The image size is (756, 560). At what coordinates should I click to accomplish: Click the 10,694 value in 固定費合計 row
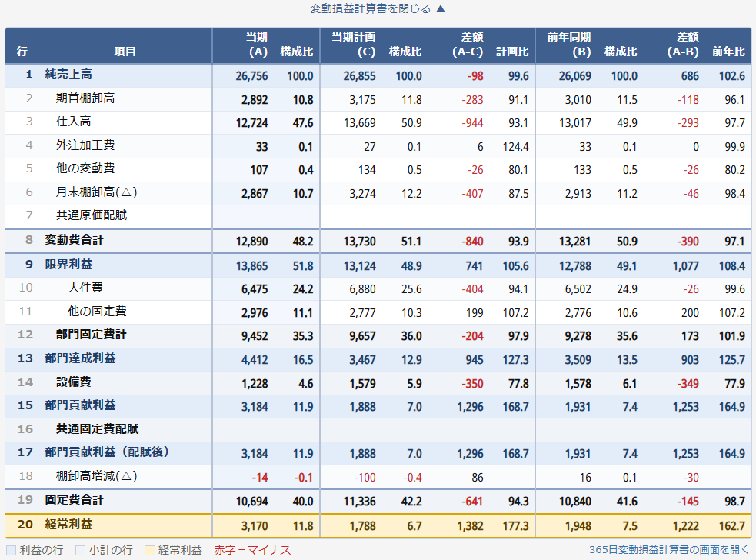click(251, 502)
